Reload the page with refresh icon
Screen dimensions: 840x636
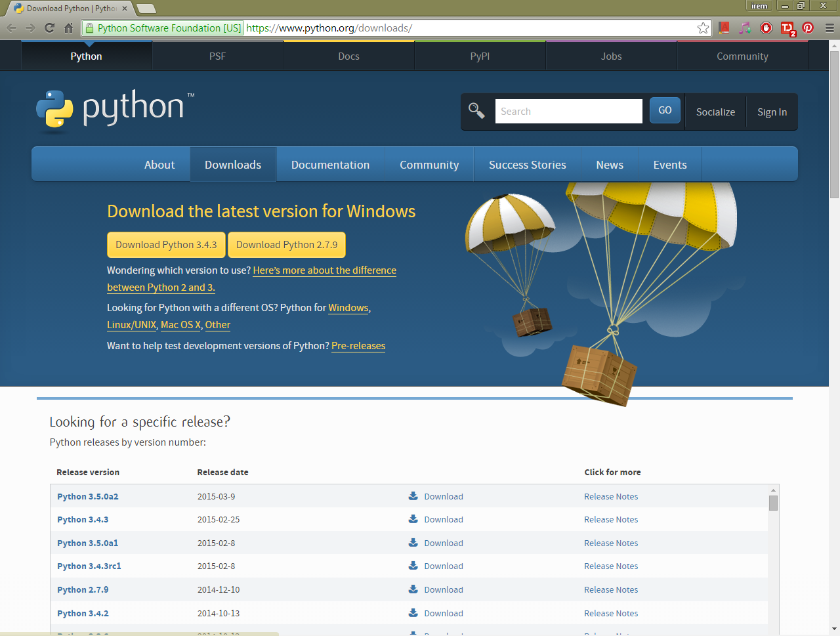click(x=49, y=28)
